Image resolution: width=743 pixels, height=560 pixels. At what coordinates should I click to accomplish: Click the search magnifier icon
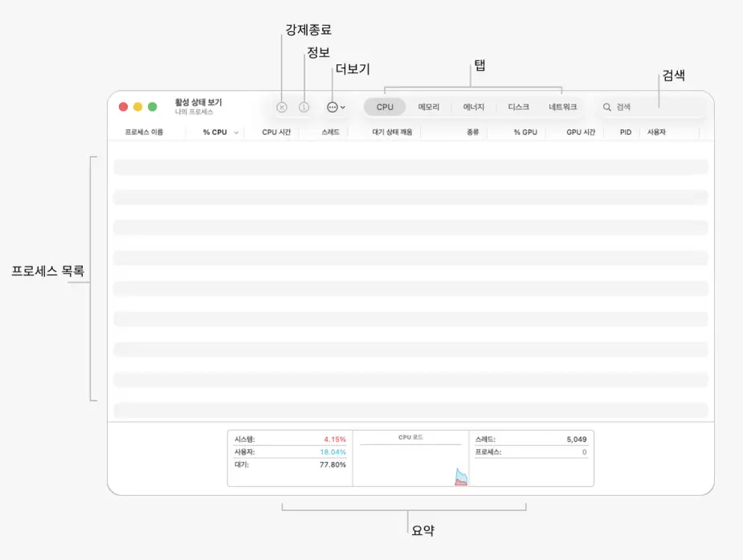pos(606,108)
